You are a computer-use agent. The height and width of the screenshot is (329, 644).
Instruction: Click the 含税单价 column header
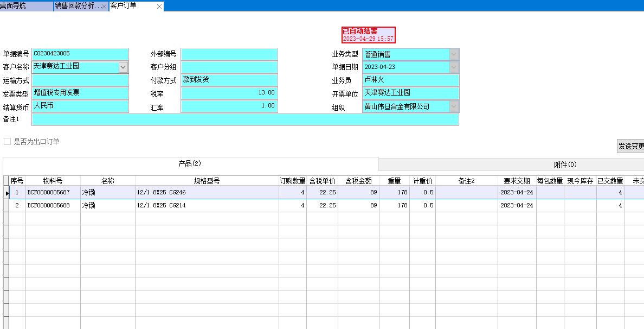(x=322, y=181)
